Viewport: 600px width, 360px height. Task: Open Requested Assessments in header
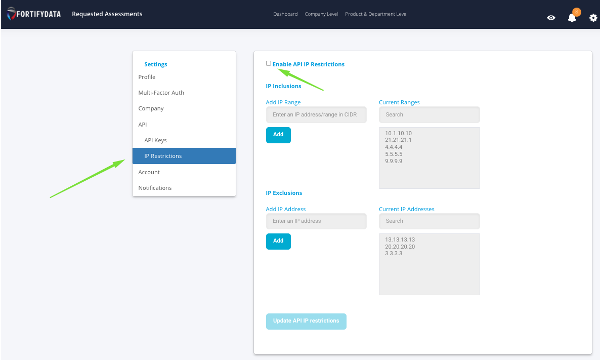tap(107, 14)
